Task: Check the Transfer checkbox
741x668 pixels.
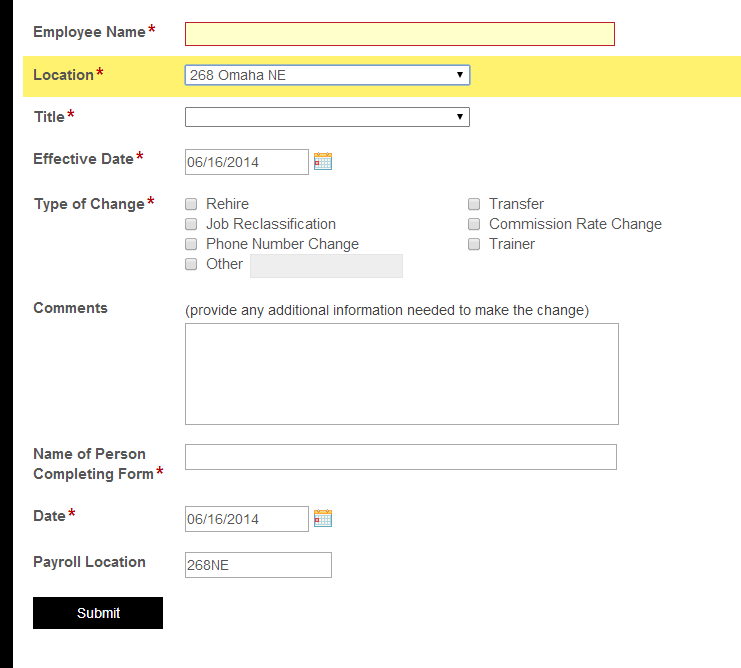Action: pos(474,204)
